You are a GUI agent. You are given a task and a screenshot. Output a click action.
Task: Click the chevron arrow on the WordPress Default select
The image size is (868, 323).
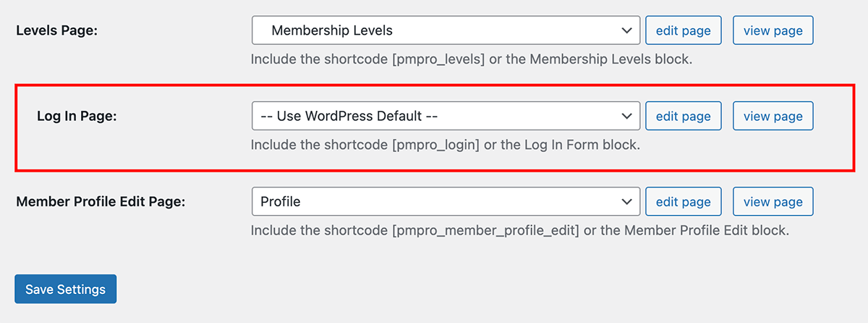click(x=626, y=116)
